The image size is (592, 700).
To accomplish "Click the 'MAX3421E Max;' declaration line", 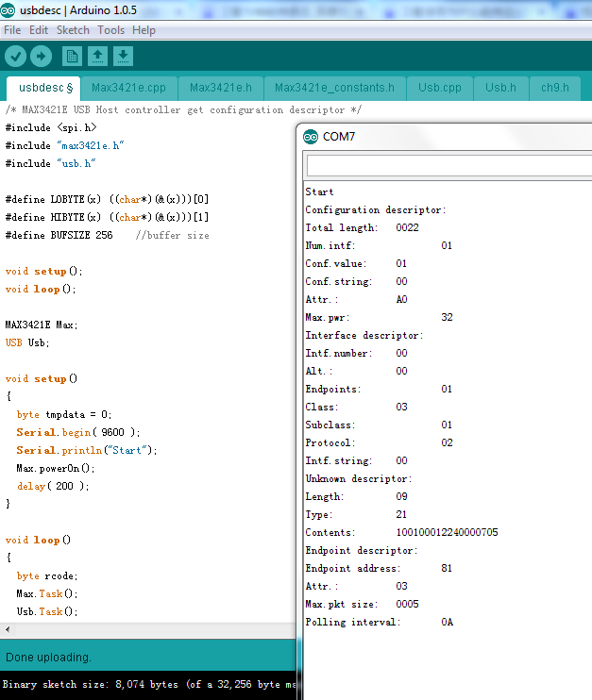I will pyautogui.click(x=42, y=325).
